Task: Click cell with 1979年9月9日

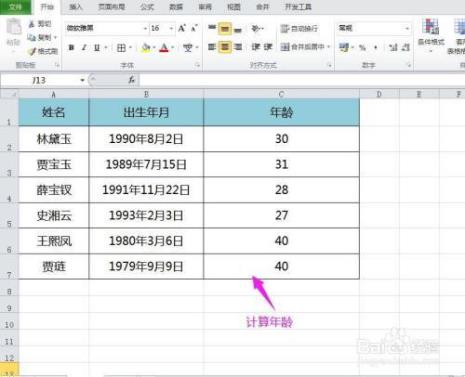Action: [146, 267]
